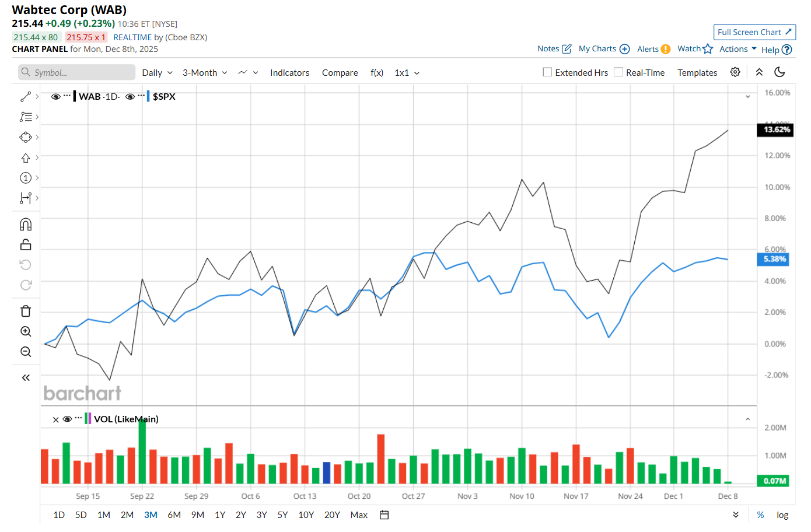Viewport: 811px width, 532px height.
Task: Select the arrow marker tool
Action: coord(26,157)
